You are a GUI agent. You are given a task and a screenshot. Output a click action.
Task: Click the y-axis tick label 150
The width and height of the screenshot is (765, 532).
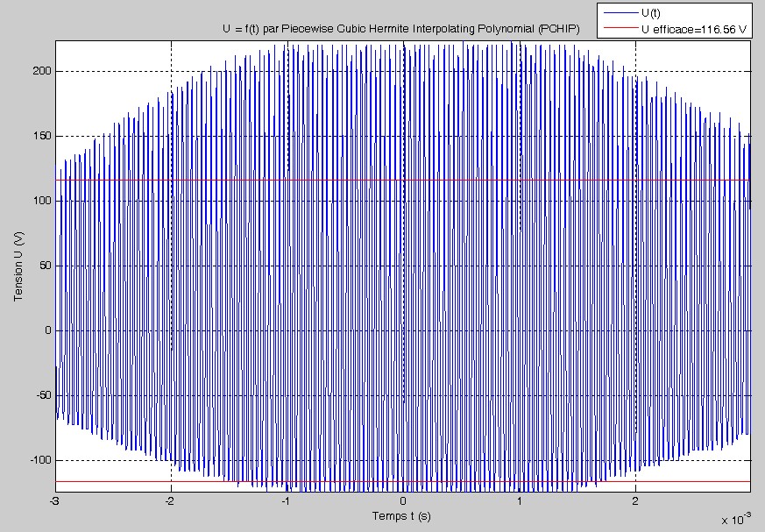point(41,136)
